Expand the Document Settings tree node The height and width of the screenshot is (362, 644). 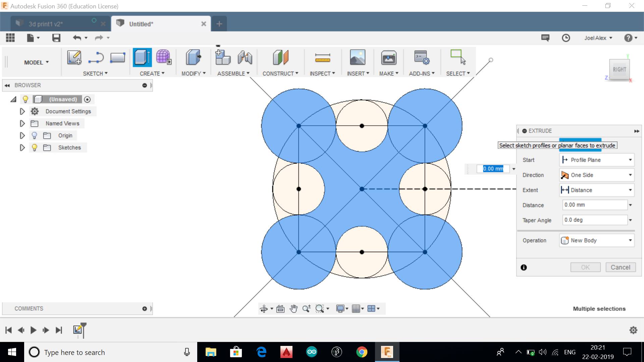click(22, 111)
